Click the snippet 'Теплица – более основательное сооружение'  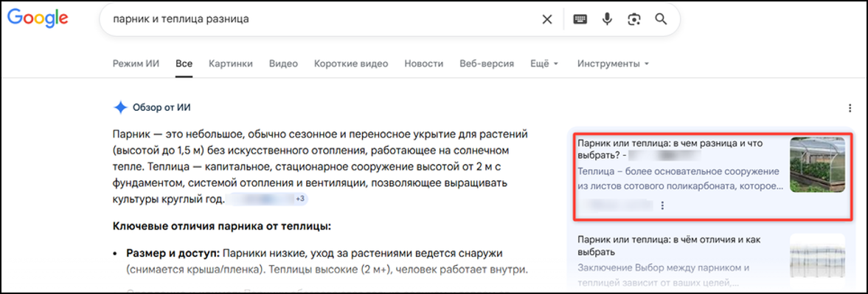[x=678, y=171]
